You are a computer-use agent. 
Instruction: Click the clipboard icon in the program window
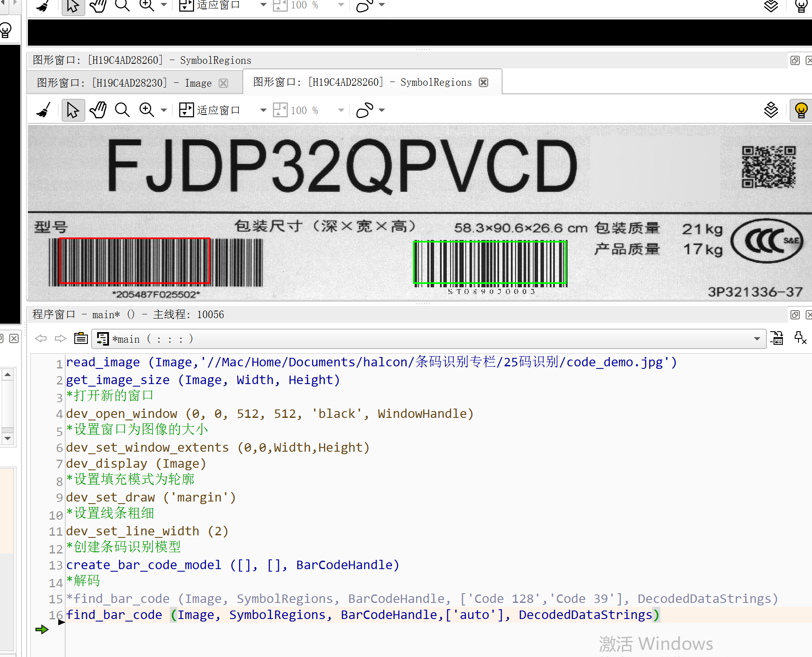80,338
